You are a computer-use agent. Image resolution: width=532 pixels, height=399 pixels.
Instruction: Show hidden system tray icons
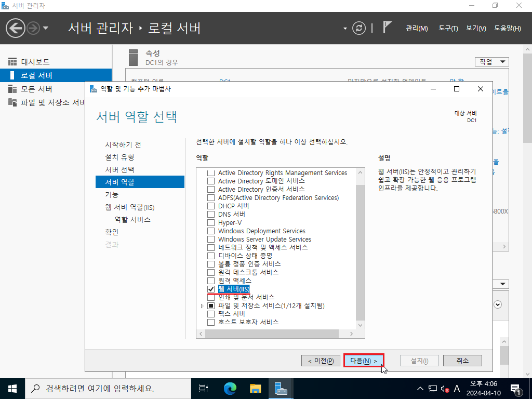click(x=420, y=389)
